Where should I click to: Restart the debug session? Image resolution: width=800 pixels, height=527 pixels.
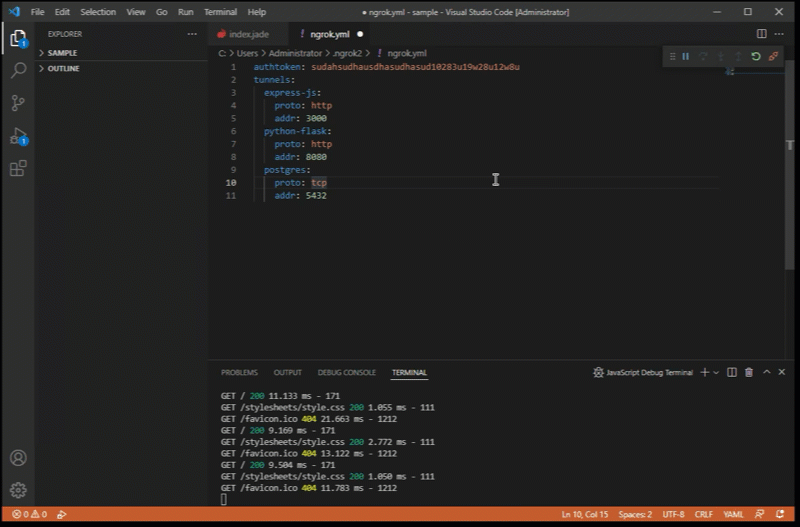756,57
